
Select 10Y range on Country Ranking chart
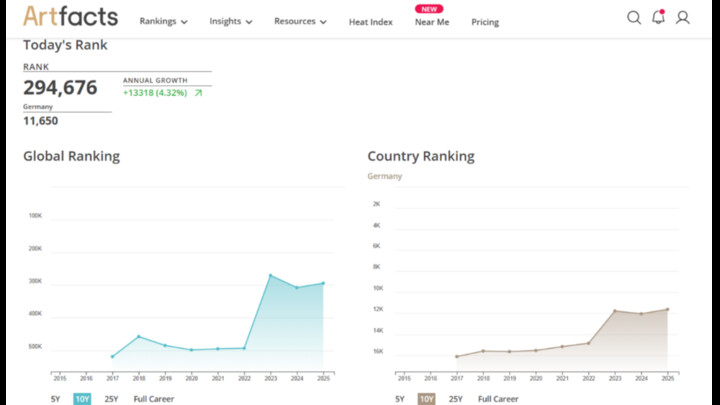pos(427,399)
